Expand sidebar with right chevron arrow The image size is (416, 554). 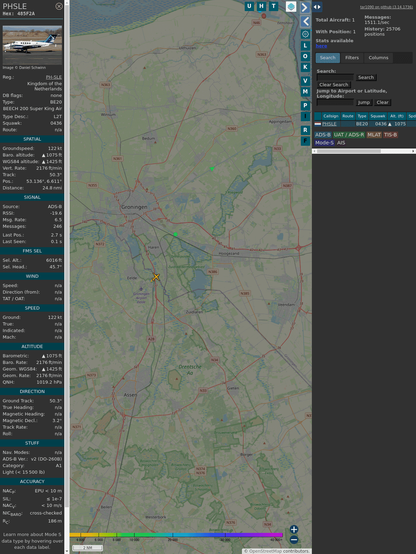click(305, 7)
